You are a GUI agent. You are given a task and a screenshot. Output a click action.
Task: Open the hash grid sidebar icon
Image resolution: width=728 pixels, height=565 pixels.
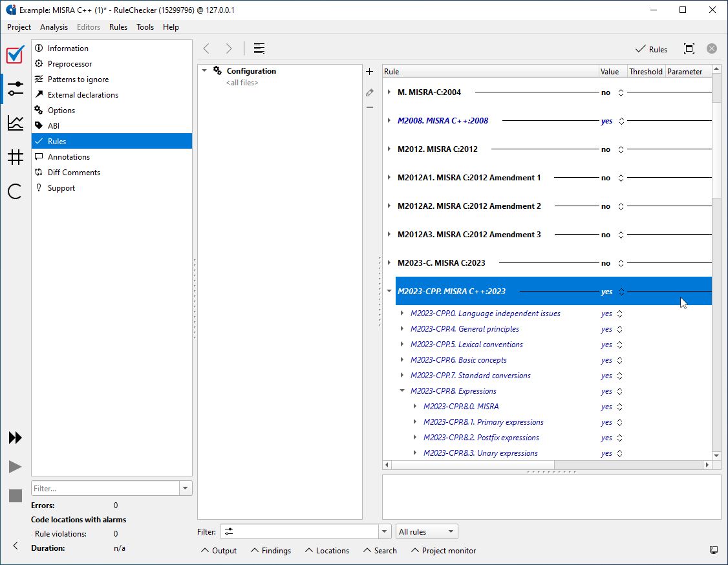[x=16, y=157]
